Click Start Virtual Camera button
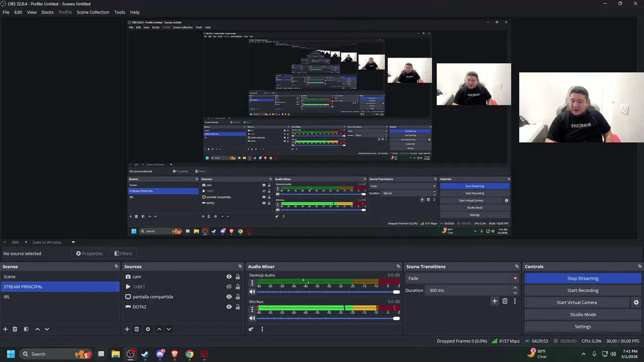 coord(577,302)
